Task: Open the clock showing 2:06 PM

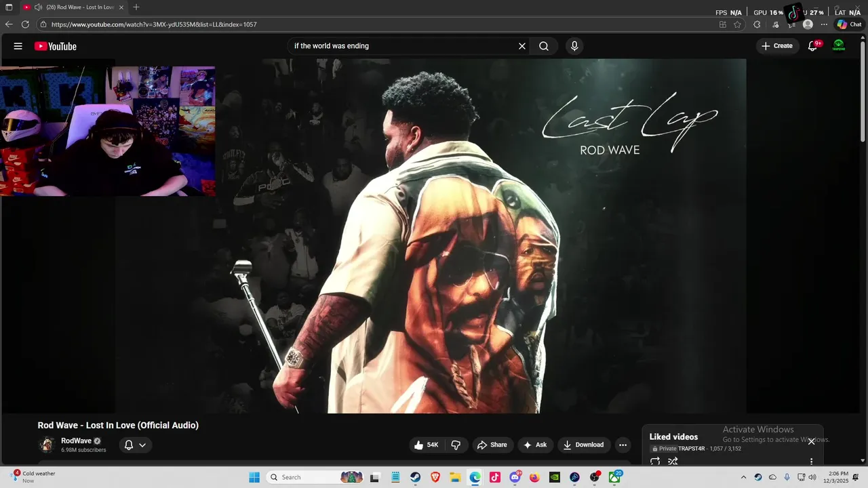Action: pos(836,477)
